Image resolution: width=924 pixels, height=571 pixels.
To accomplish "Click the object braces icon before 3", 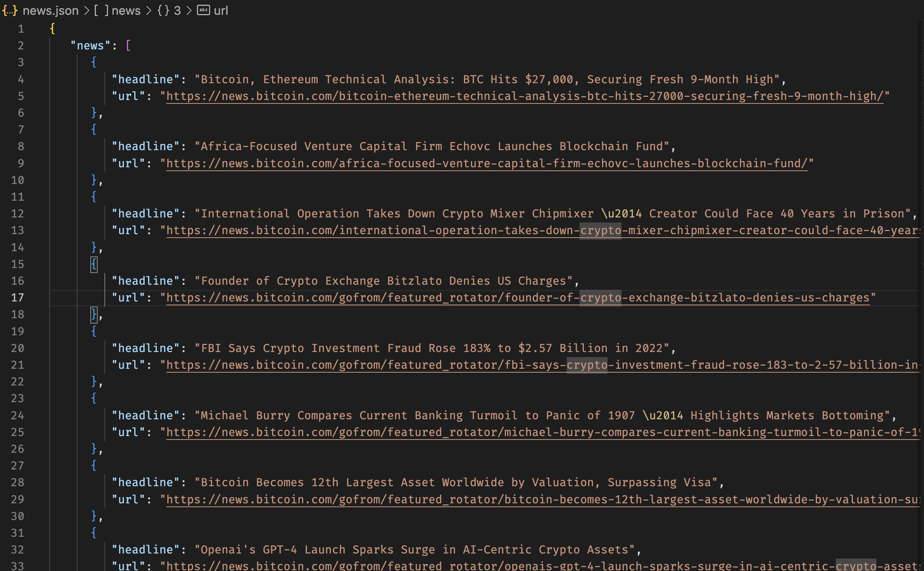I will (x=163, y=11).
